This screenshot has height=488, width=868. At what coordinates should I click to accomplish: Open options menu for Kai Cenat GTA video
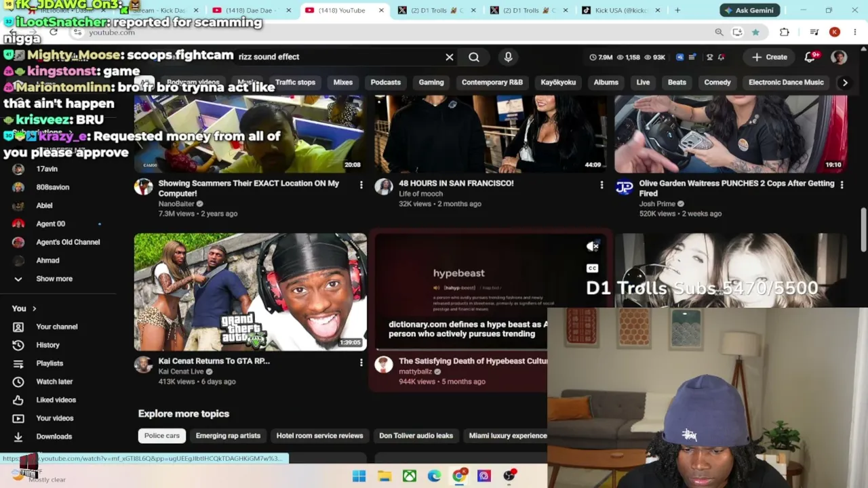click(x=361, y=363)
